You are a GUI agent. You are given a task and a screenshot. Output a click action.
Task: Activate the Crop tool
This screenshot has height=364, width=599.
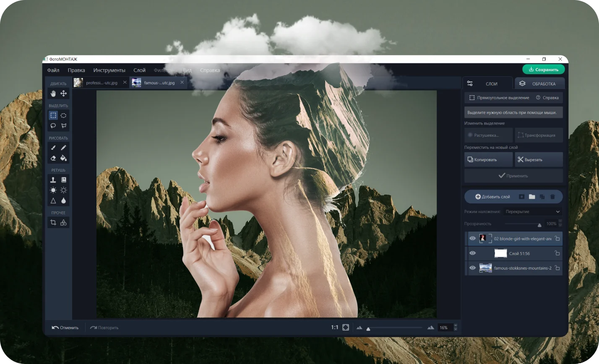point(53,223)
